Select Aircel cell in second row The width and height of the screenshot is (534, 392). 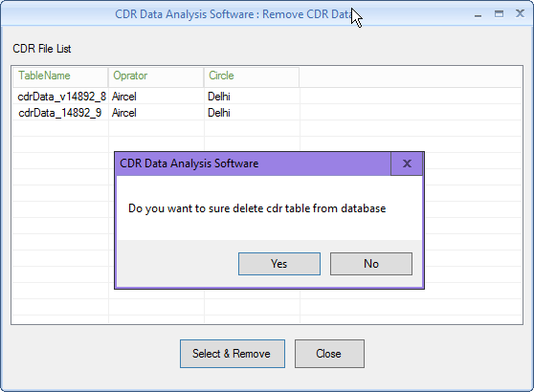pos(156,113)
